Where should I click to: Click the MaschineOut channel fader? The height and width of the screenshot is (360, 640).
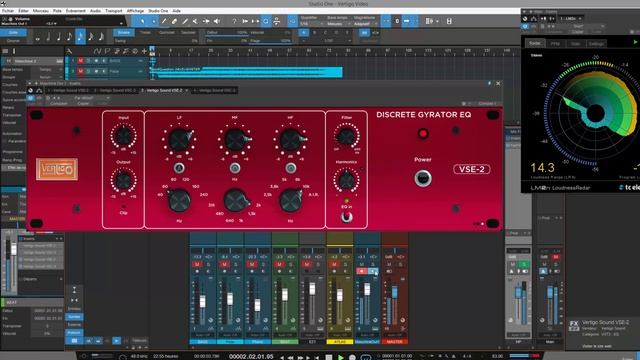point(367,289)
